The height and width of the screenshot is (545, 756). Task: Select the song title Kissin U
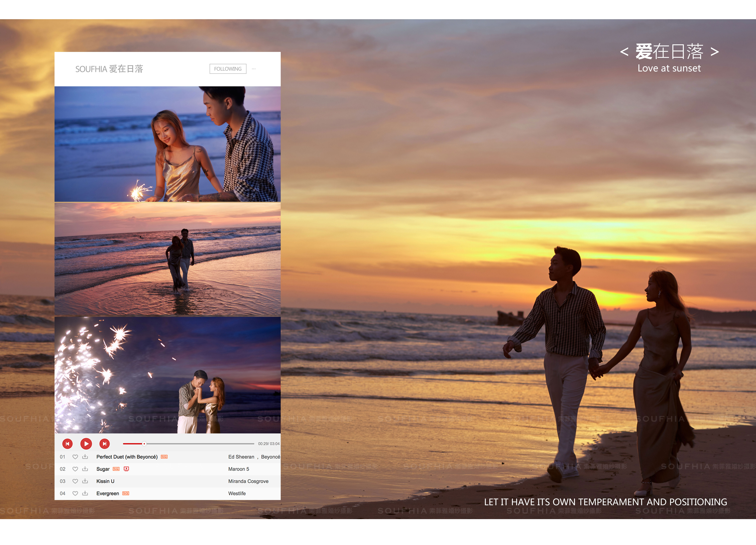[105, 481]
